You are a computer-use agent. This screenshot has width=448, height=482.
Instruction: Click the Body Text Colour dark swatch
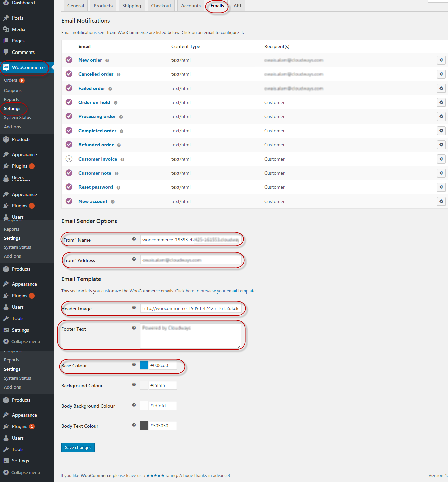click(144, 426)
